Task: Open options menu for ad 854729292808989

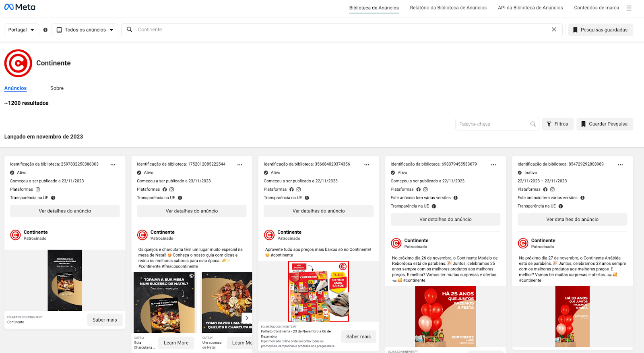Action: (620, 164)
